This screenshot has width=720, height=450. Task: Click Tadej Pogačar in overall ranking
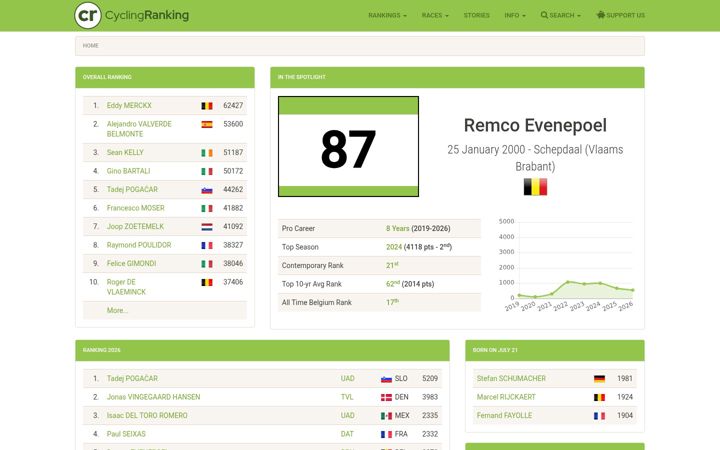132,189
